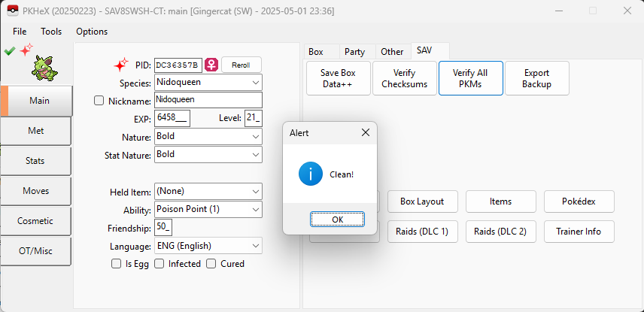Expand the Nature dropdown list
The image size is (644, 312).
208,137
